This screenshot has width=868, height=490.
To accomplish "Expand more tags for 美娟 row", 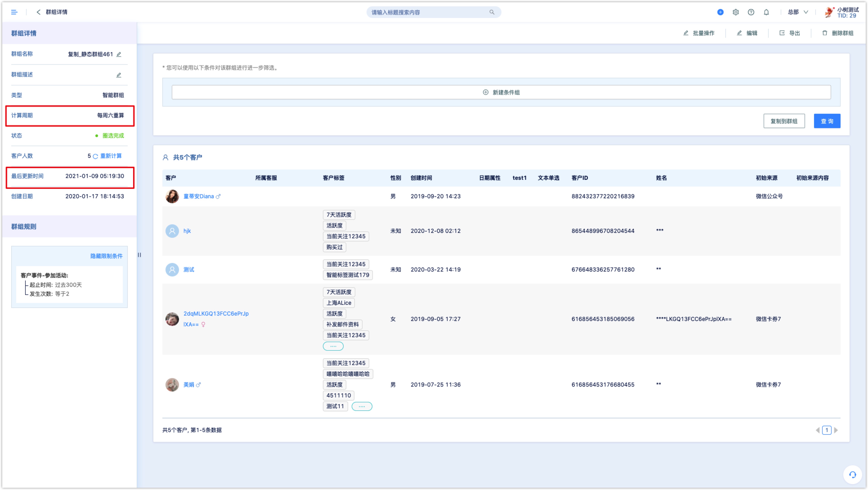I will click(362, 406).
